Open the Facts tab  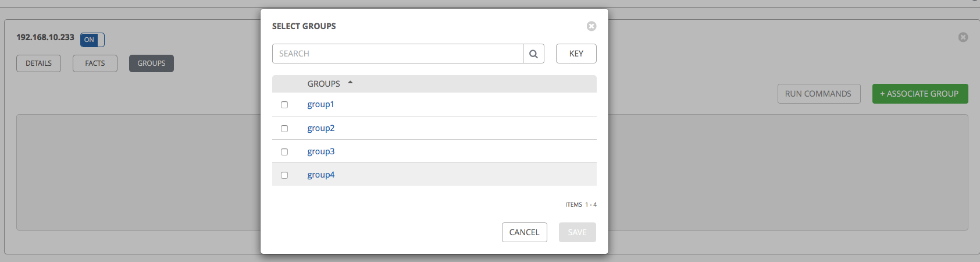(95, 63)
